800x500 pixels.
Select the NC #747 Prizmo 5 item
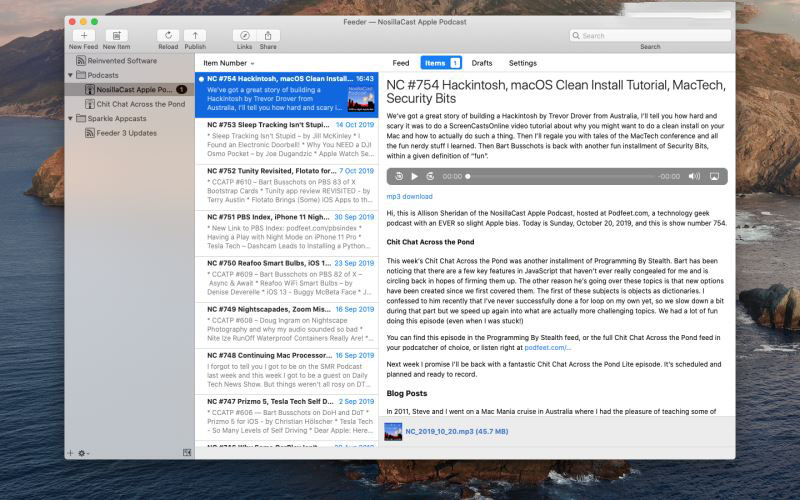(286, 417)
